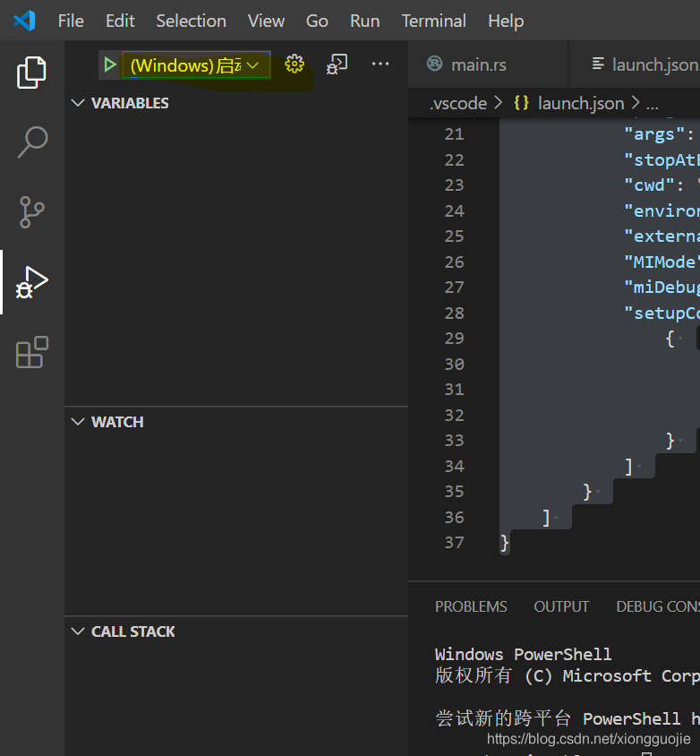Click the more actions ellipsis icon
This screenshot has height=756, width=700.
click(x=380, y=64)
